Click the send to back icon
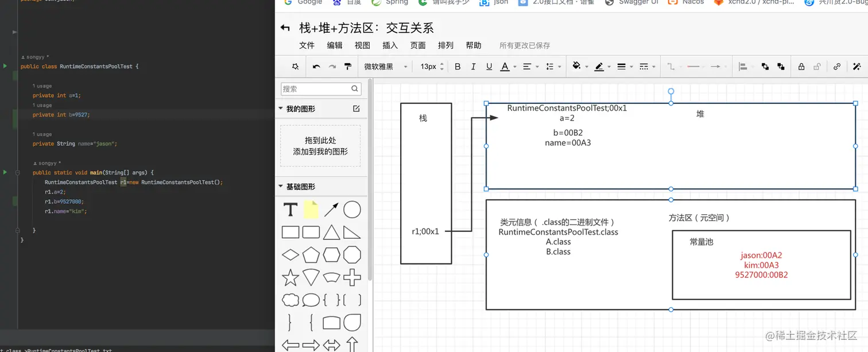This screenshot has height=352, width=868. [781, 67]
